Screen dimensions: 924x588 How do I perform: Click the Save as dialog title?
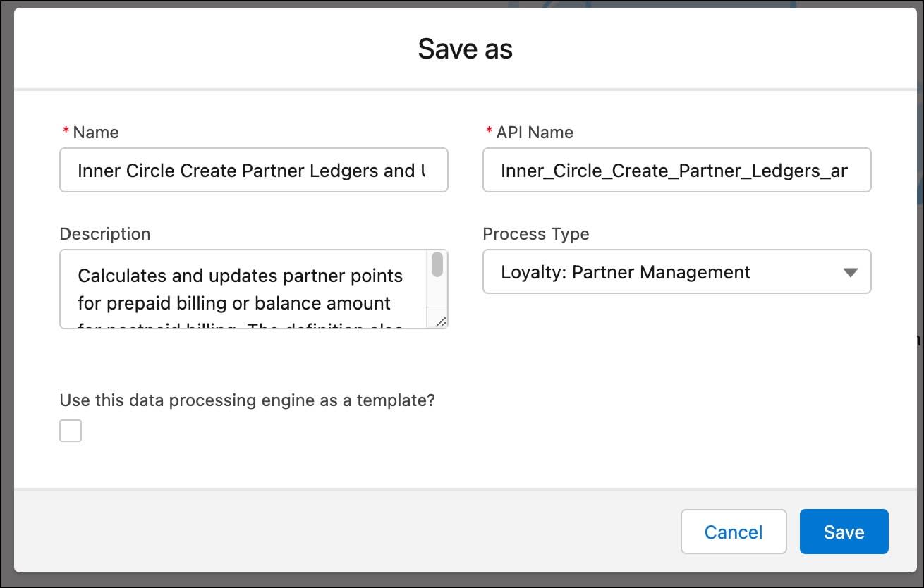click(x=465, y=48)
